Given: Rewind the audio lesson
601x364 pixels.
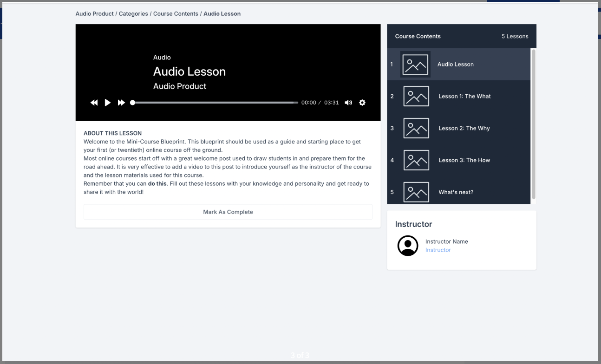Looking at the screenshot, I should (x=94, y=103).
